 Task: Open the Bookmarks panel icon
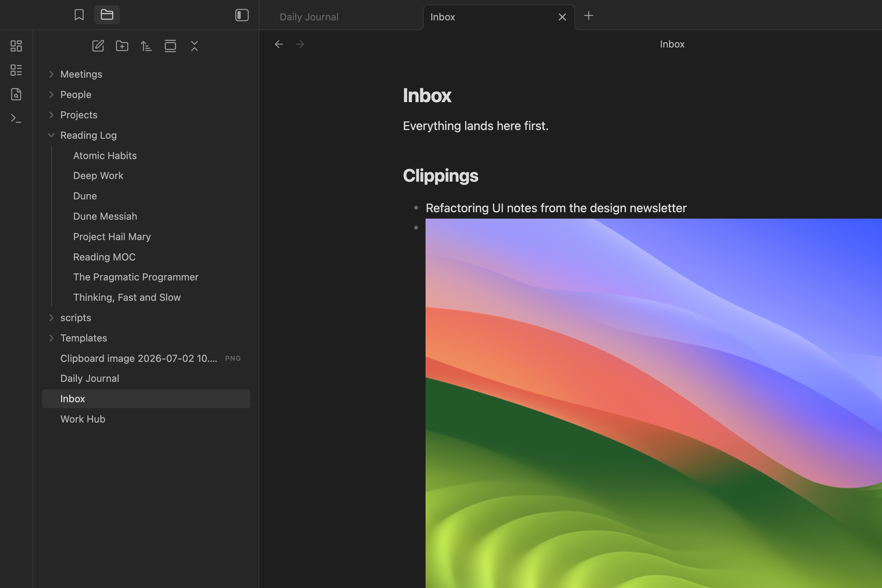(79, 15)
